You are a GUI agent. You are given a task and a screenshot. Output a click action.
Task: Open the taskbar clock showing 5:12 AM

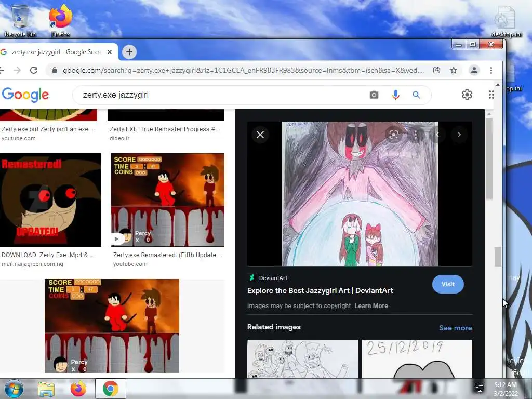pos(506,389)
